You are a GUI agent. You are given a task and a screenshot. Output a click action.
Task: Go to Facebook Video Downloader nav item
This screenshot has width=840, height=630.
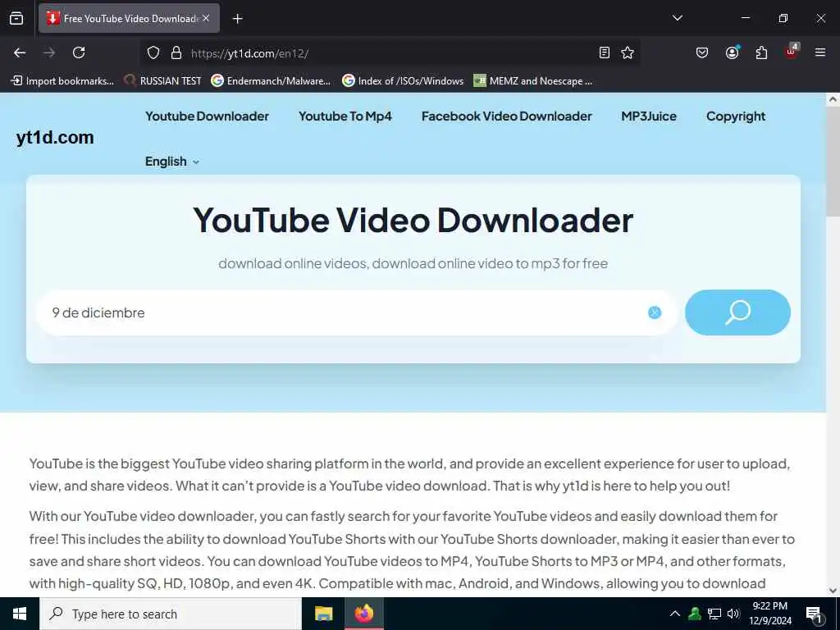[x=506, y=116]
